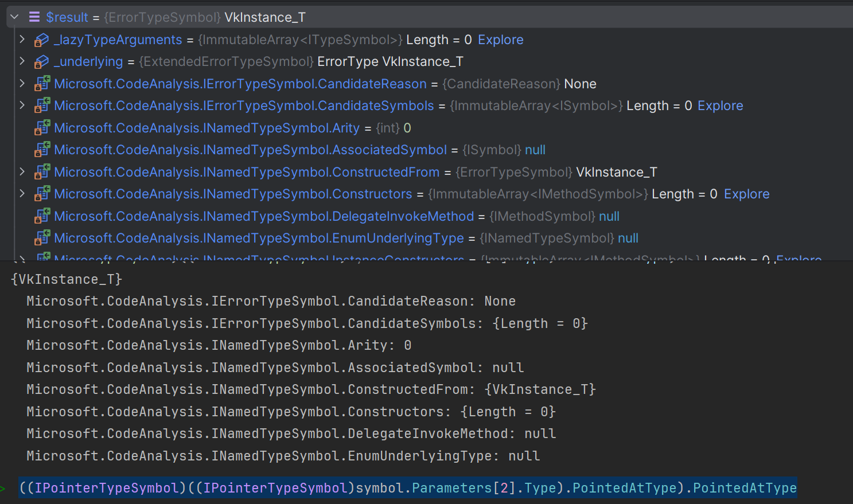Open Explore link for Constructors

coord(747,194)
